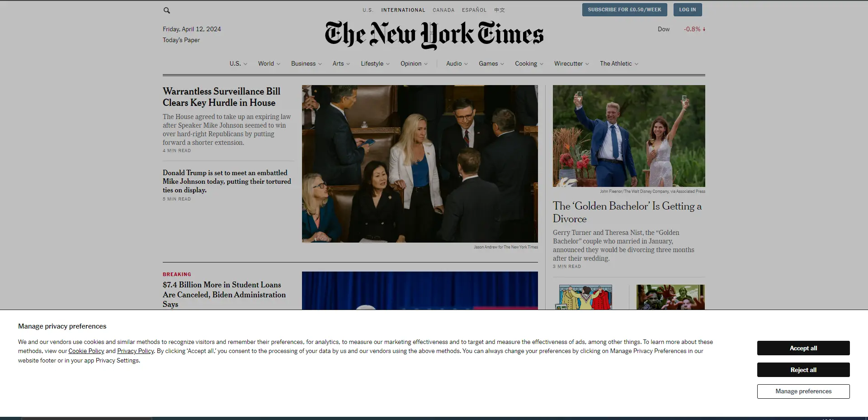The image size is (868, 420).
Task: Click the blue curtain story photo
Action: pos(420,291)
